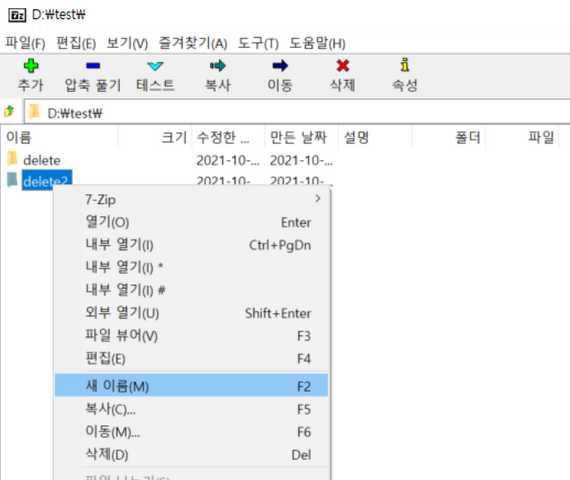Image resolution: width=570 pixels, height=480 pixels.
Task: Click the 이동 (Move) arrow icon
Action: tap(280, 66)
